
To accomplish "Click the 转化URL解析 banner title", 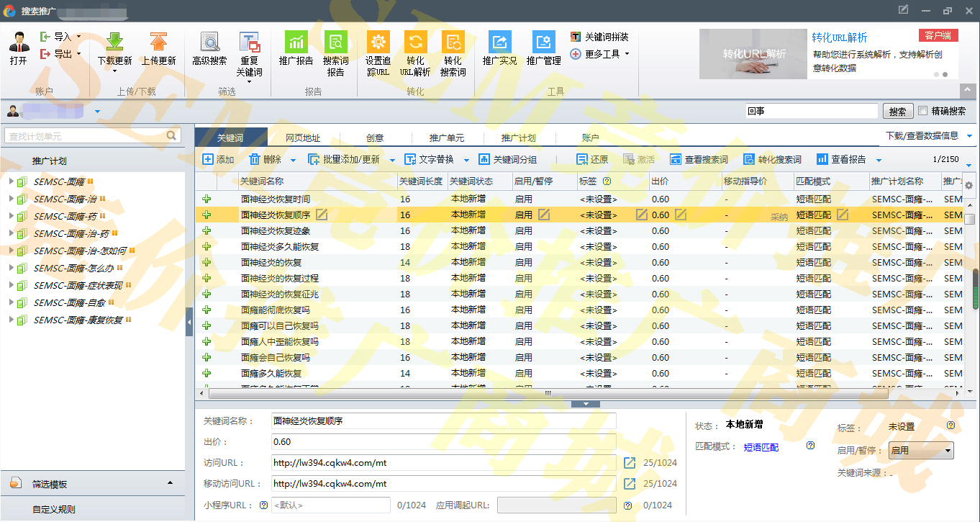I will click(x=840, y=38).
